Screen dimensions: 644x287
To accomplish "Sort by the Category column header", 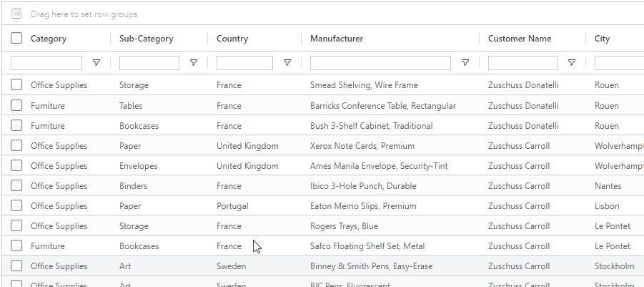I will (x=49, y=39).
